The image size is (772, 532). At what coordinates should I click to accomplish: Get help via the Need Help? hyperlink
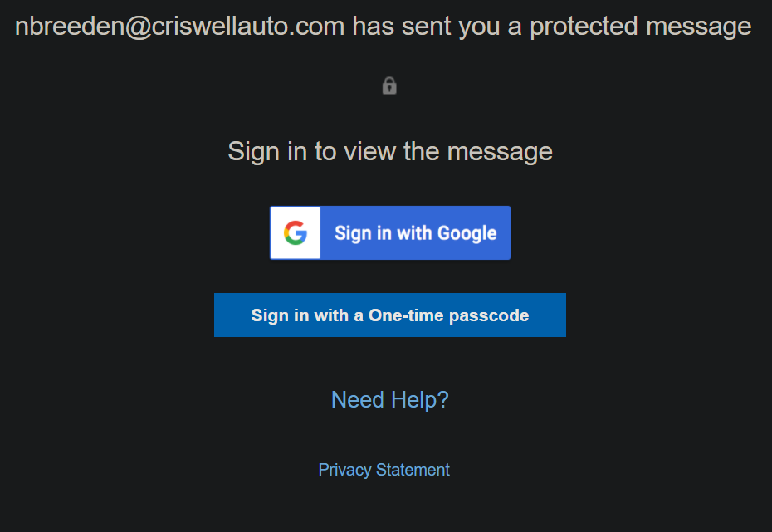pos(390,399)
